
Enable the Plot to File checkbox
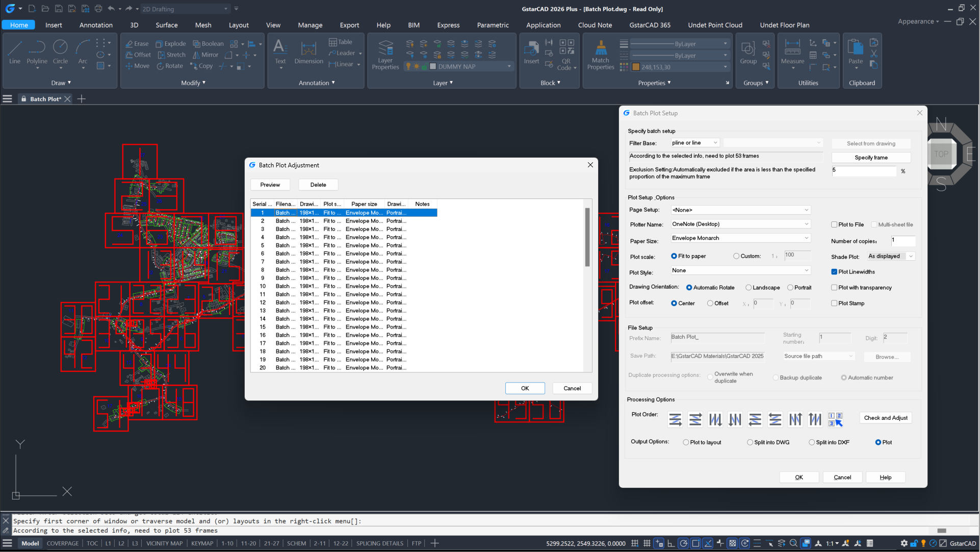pos(834,224)
